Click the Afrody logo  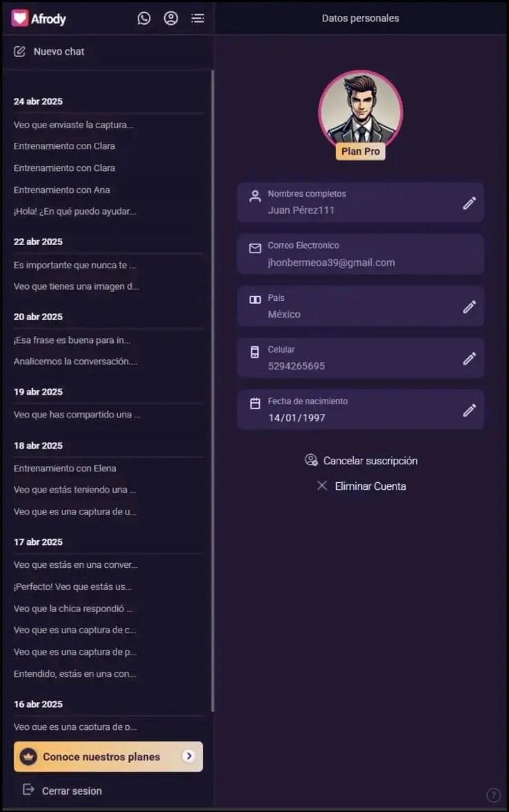pos(39,19)
